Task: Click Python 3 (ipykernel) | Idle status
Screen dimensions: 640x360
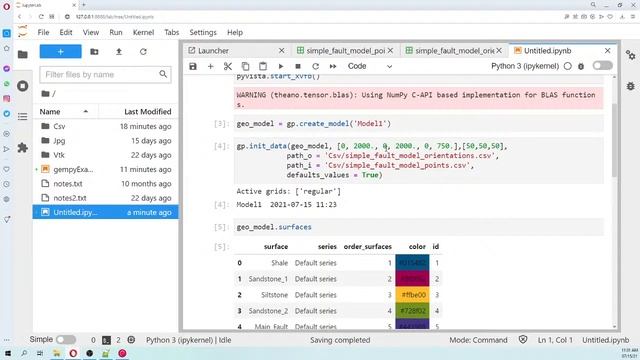Action: 188,340
